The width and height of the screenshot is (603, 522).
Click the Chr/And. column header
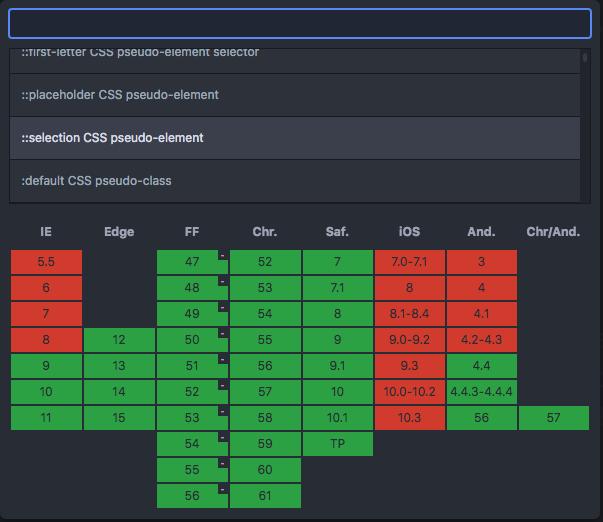click(553, 232)
